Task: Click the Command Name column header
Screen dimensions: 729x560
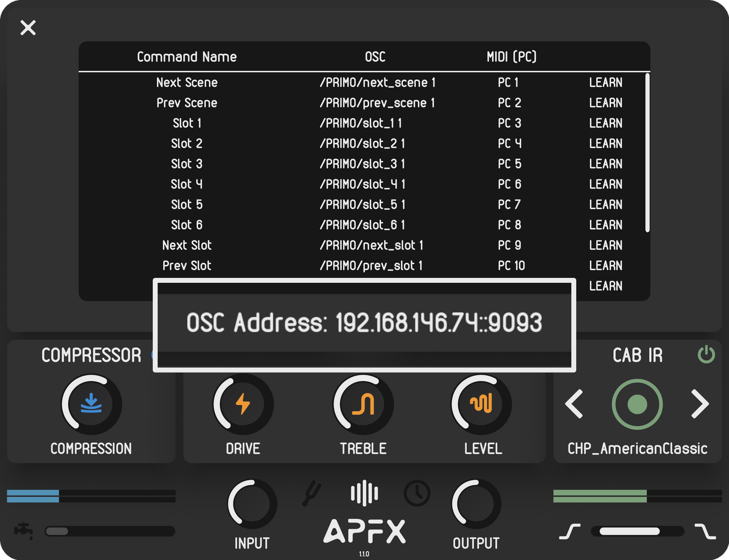Action: [x=187, y=57]
